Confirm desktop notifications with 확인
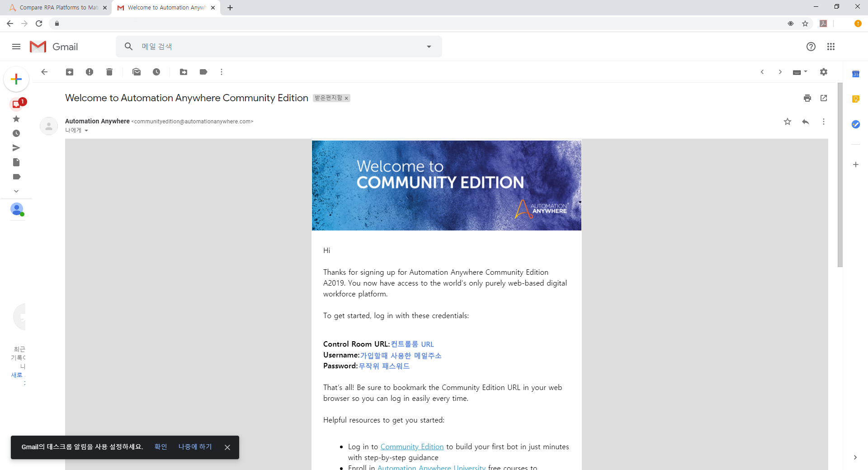Viewport: 868px width, 470px height. pyautogui.click(x=160, y=447)
